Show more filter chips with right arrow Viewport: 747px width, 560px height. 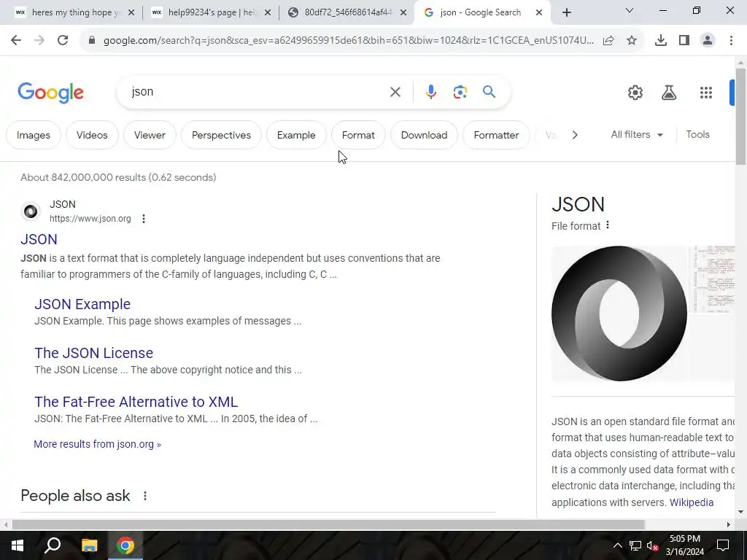tap(575, 135)
